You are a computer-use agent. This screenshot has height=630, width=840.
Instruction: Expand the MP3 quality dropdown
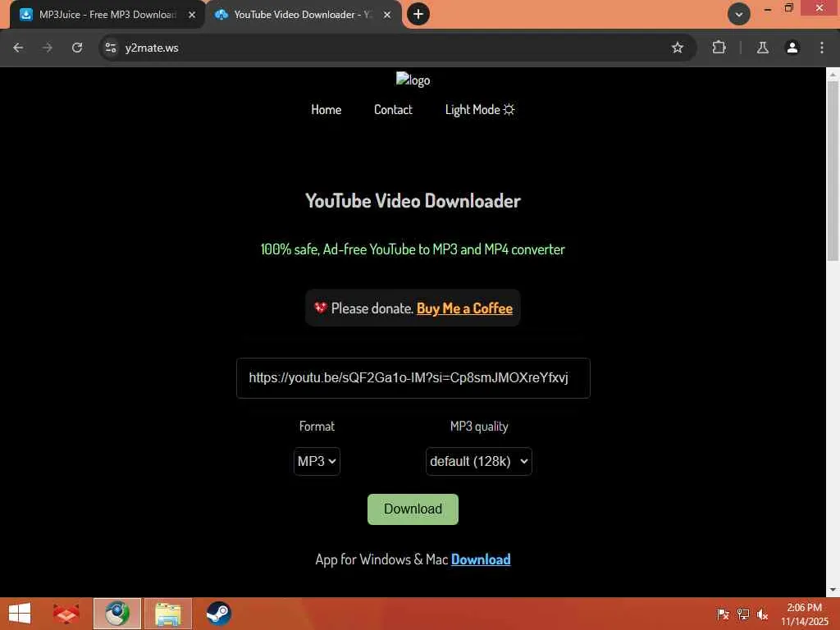479,461
